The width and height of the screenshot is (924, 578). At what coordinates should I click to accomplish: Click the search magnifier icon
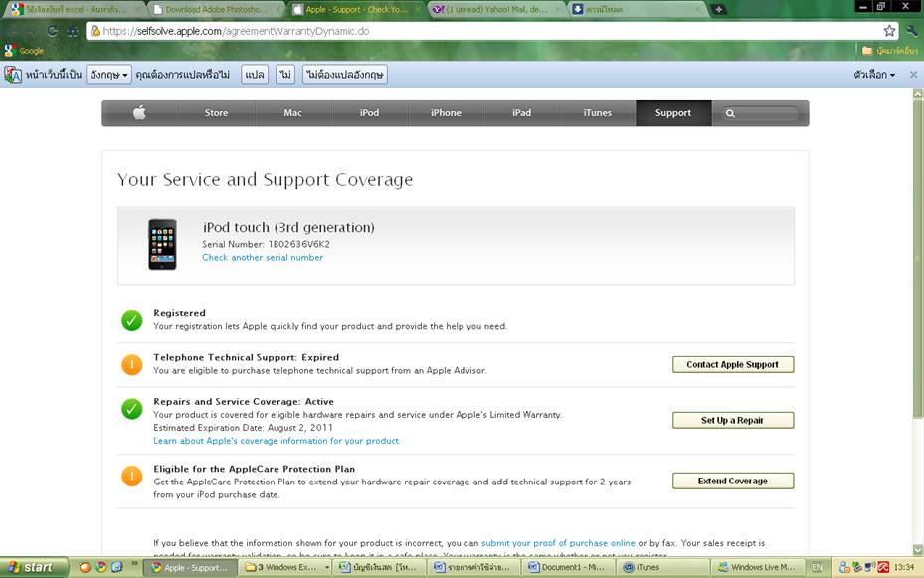730,113
